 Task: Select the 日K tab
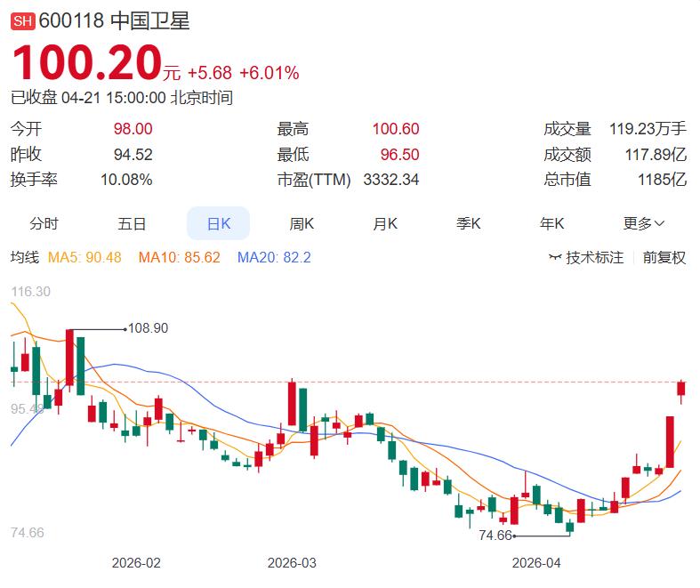point(218,223)
